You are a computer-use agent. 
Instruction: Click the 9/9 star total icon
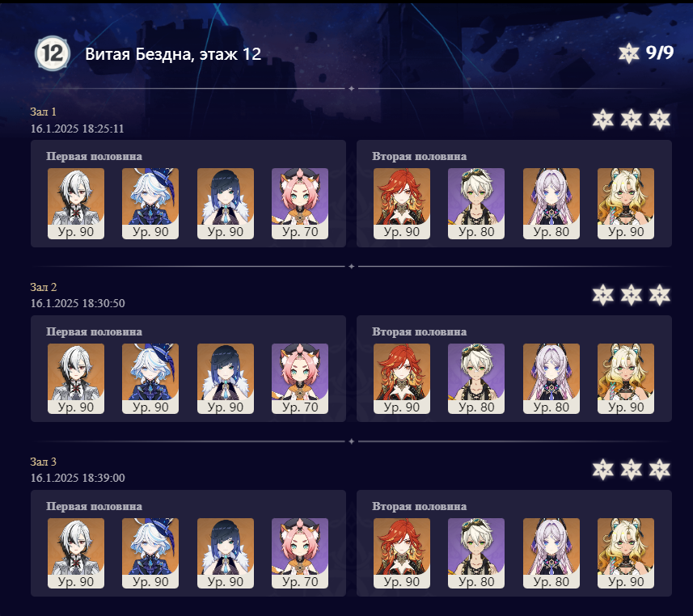point(628,53)
